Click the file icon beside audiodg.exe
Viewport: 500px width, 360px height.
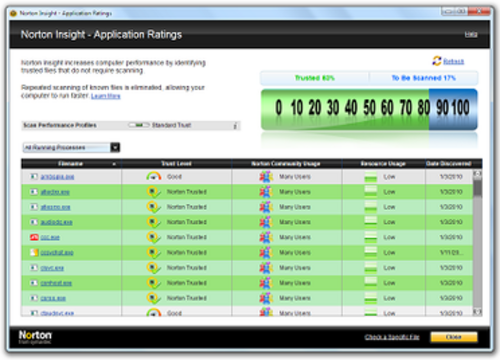pyautogui.click(x=34, y=222)
